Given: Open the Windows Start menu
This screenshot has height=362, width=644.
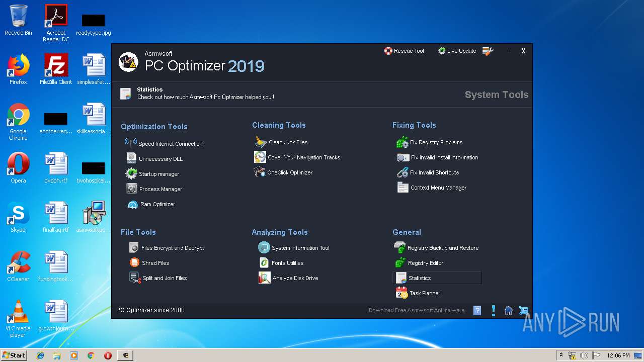Looking at the screenshot, I should coord(14,355).
